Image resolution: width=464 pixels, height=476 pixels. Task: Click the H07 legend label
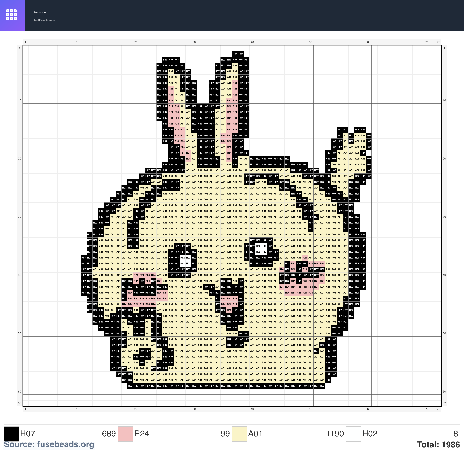[28, 433]
